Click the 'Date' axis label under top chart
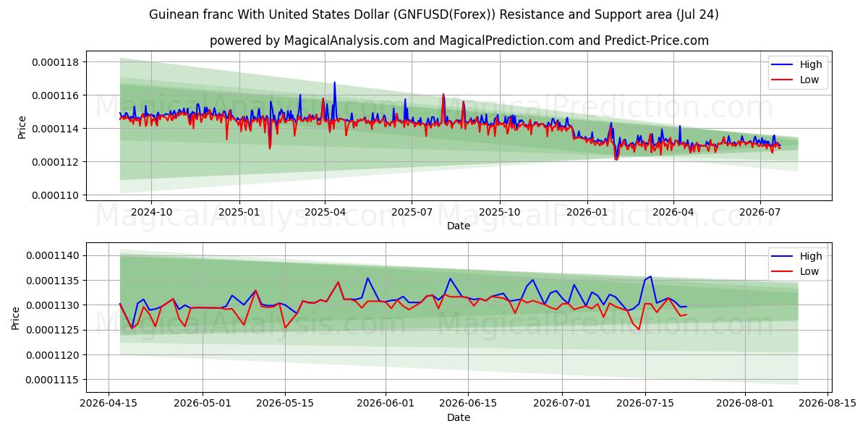868x434 pixels. 459,226
